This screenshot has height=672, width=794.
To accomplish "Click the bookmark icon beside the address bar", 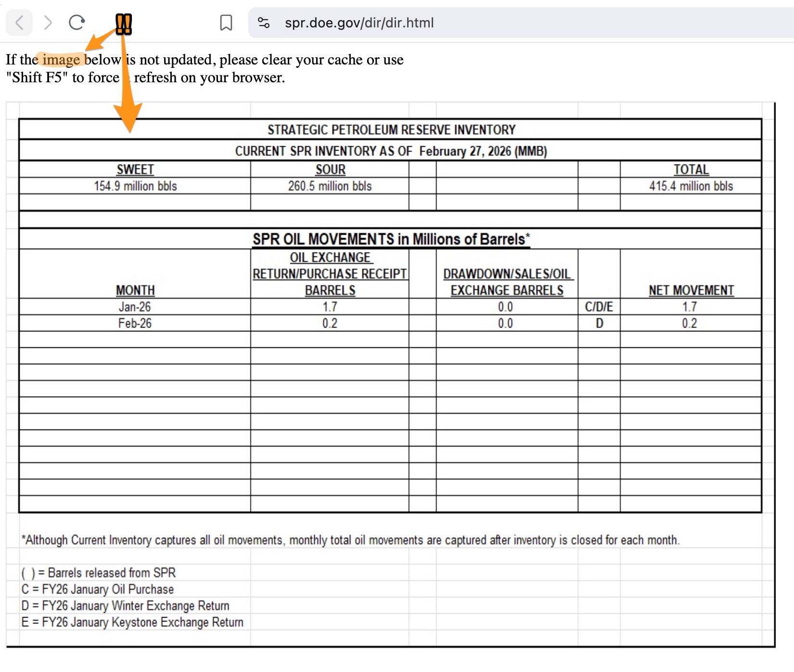I will coord(226,23).
